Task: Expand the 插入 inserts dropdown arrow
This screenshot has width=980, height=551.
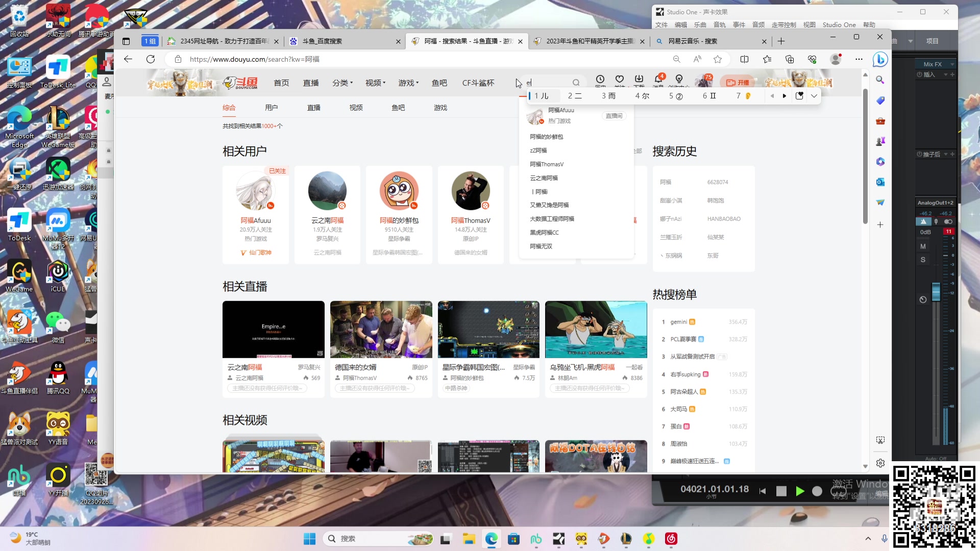Action: tap(946, 74)
